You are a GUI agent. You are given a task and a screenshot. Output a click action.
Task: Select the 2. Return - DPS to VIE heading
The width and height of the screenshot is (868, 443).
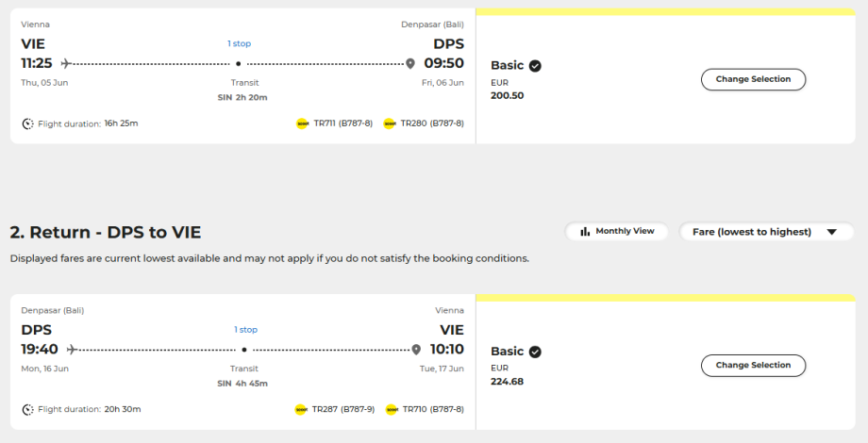(x=106, y=232)
